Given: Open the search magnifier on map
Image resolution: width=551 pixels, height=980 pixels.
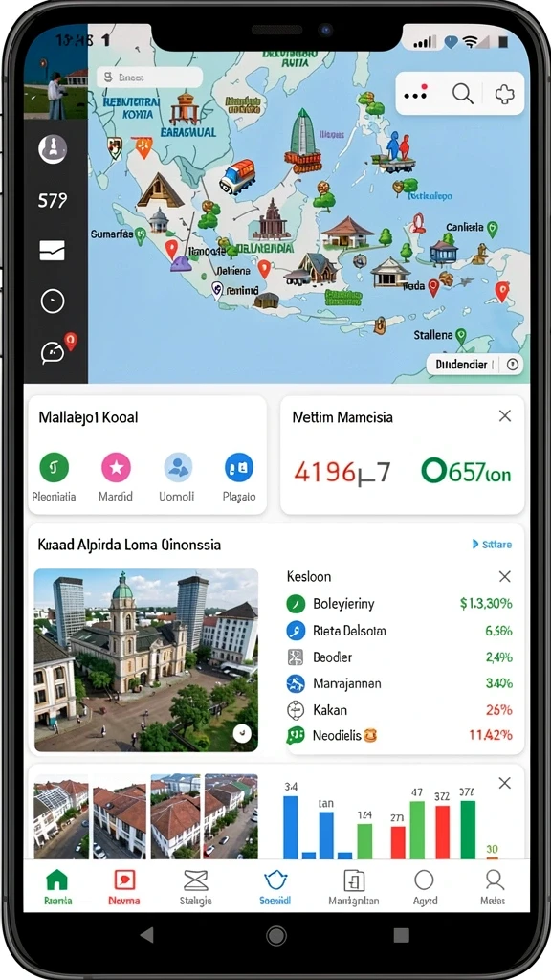Looking at the screenshot, I should pyautogui.click(x=462, y=95).
